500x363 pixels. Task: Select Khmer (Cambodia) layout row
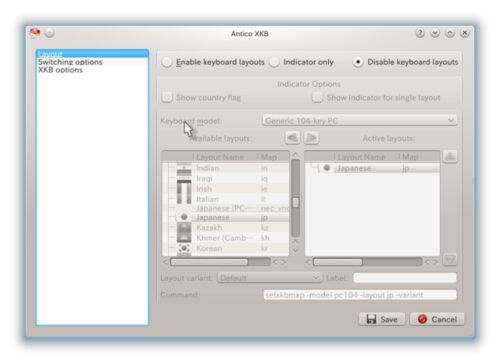(x=226, y=238)
